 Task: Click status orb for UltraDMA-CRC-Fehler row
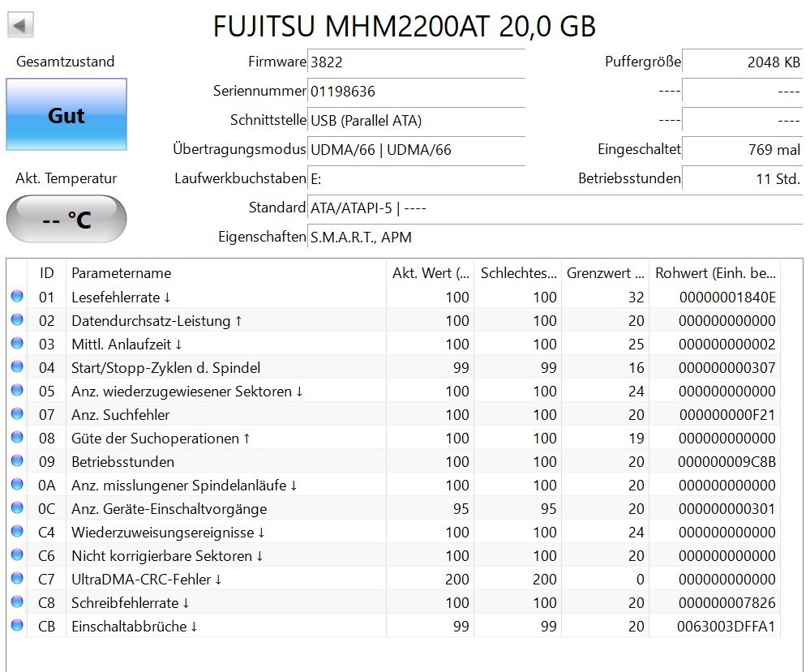click(17, 579)
